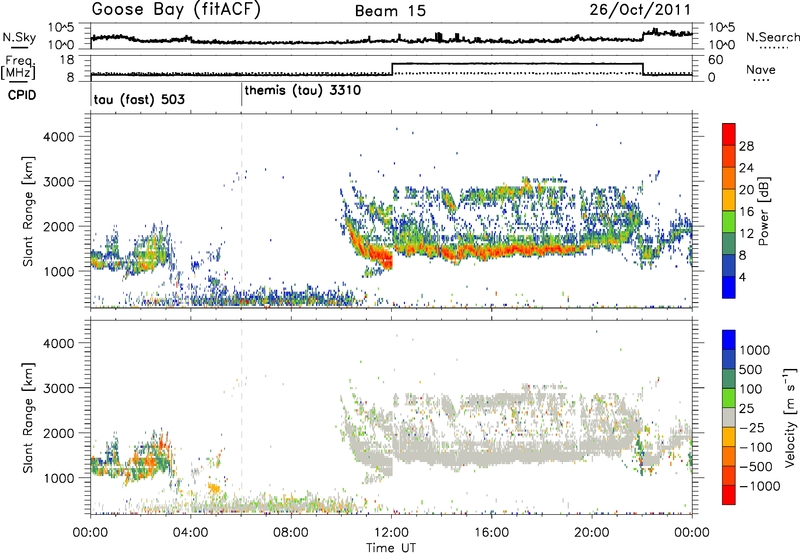Click the plot title "Goose Bay (fitACF)"
This screenshot has width=800, height=554.
176,10
